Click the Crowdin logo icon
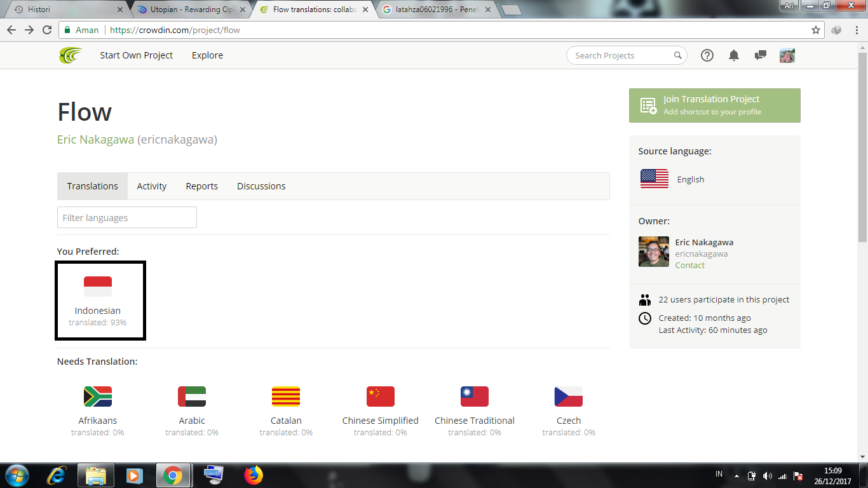This screenshot has width=868, height=488. pos(71,55)
